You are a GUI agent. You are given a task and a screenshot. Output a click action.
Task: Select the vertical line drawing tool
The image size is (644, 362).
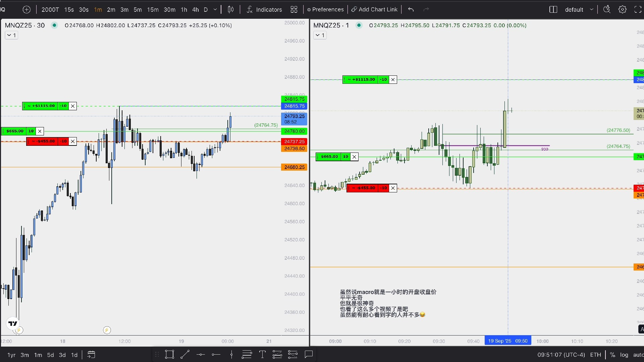coord(231,355)
